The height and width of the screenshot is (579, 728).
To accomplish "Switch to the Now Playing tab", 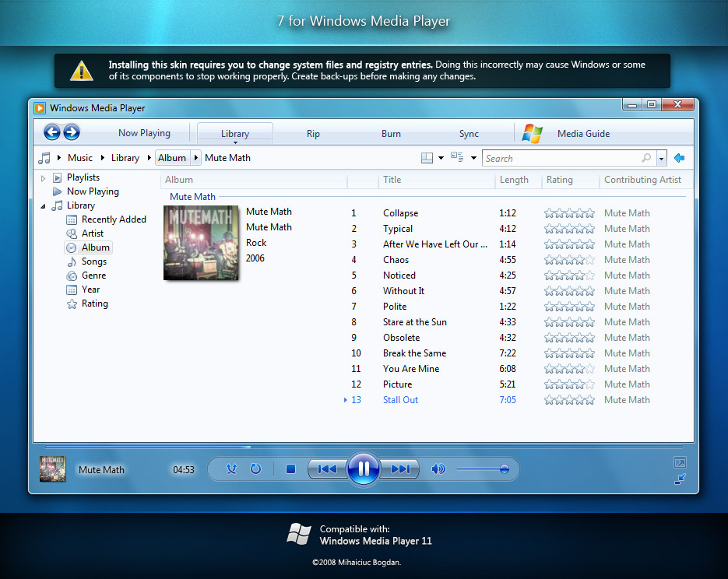I will coord(144,133).
